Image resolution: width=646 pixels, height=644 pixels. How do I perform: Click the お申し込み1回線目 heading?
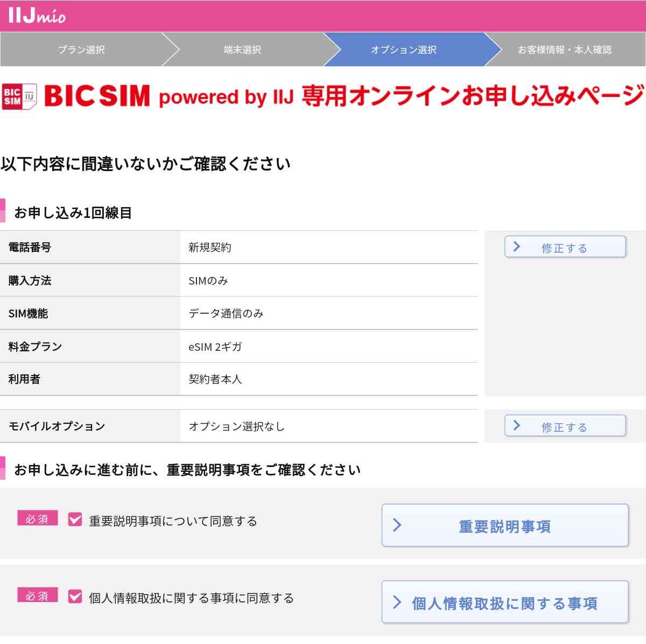(x=73, y=213)
